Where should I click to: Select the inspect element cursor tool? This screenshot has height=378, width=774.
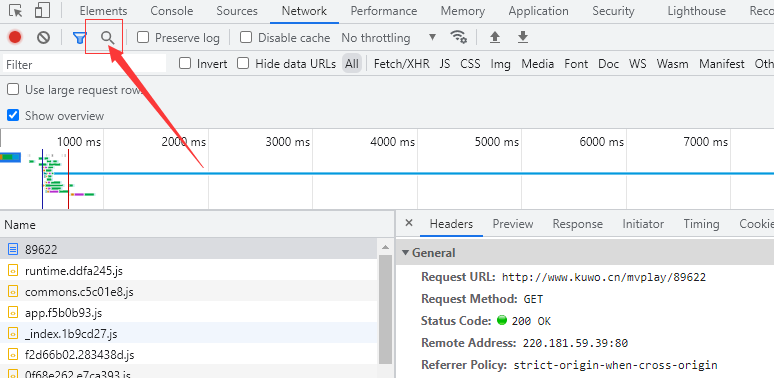16,10
